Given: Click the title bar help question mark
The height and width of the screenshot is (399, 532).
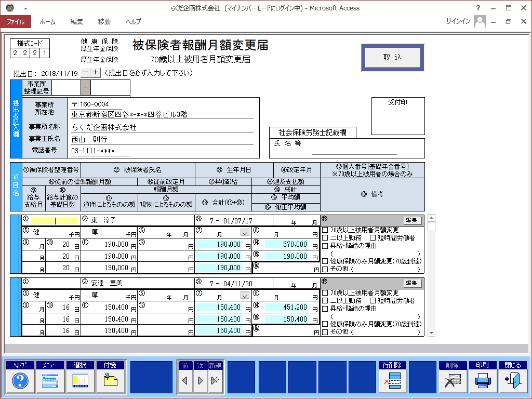Looking at the screenshot, I should coord(478,8).
